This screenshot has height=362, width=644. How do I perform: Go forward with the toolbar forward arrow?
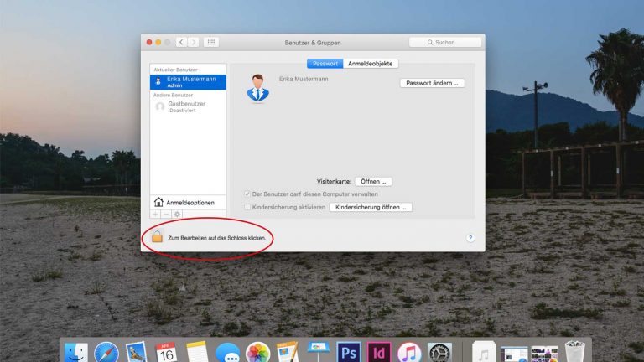point(193,42)
